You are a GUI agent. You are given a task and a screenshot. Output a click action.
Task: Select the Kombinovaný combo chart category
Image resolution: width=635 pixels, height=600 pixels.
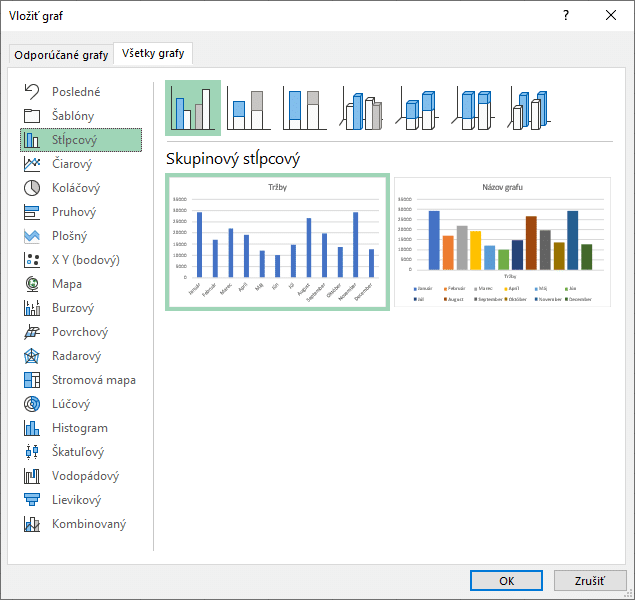click(81, 524)
